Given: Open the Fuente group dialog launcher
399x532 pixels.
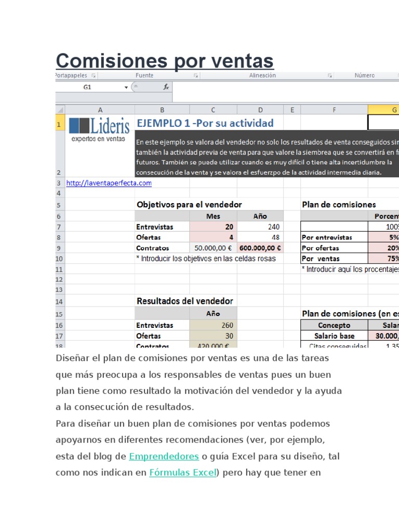Looking at the screenshot, I should (x=196, y=76).
